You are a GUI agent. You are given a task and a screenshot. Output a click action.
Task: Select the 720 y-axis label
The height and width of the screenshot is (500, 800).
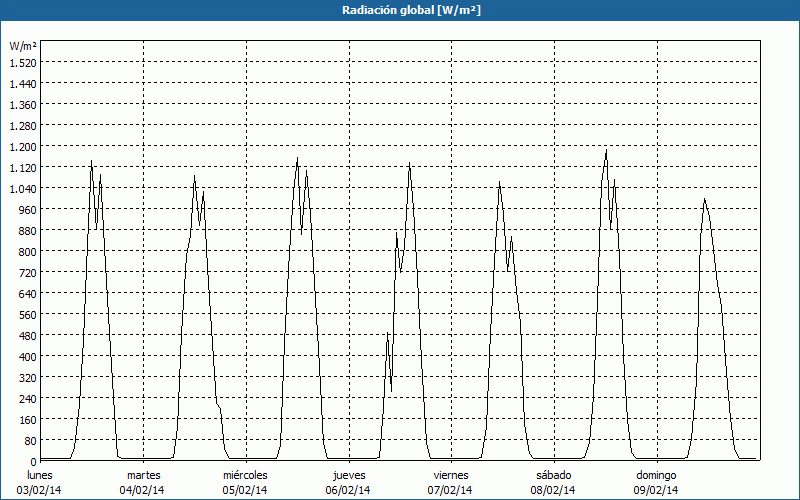point(28,273)
